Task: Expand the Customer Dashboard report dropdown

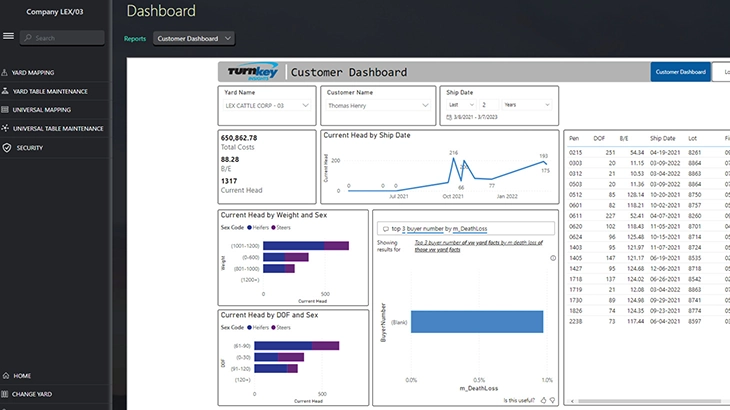Action: point(194,39)
